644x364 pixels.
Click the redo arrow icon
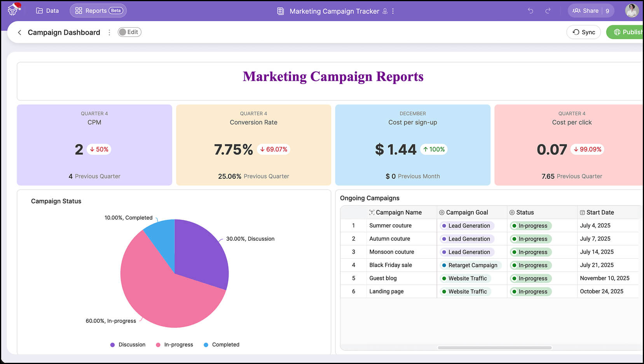click(548, 11)
